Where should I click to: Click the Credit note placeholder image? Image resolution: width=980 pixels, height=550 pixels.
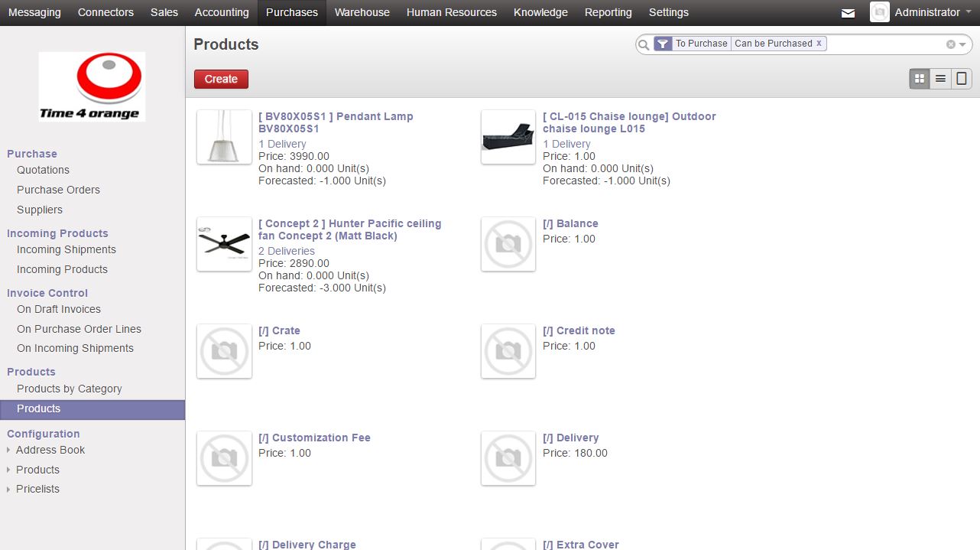click(508, 351)
